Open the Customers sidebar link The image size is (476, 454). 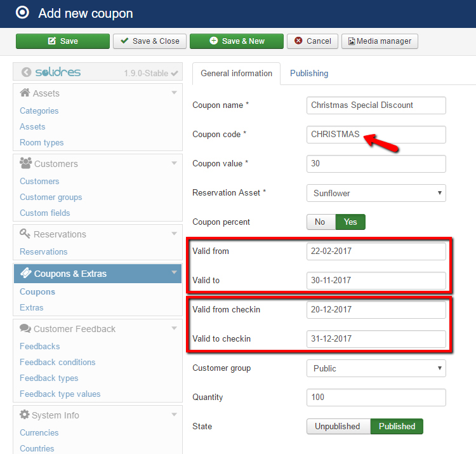pyautogui.click(x=39, y=182)
